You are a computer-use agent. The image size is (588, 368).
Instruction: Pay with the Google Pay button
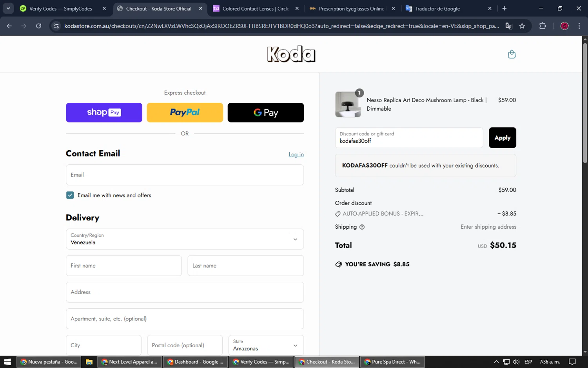266,113
